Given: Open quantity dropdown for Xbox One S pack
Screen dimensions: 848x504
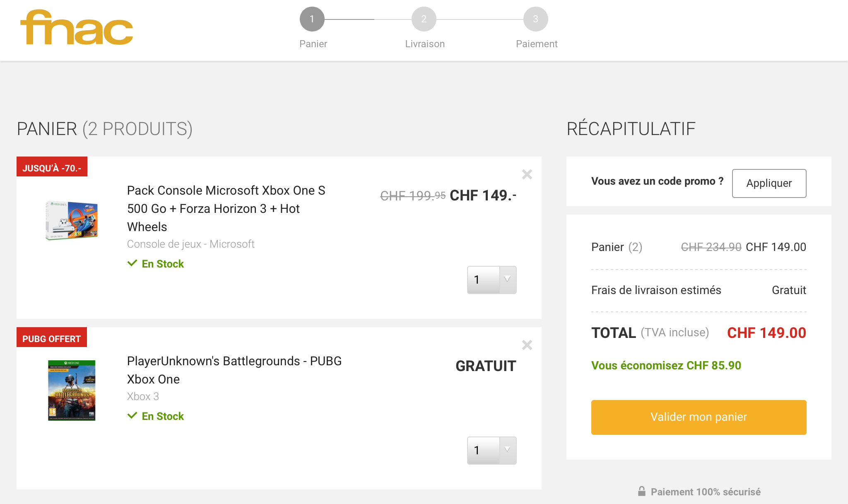Looking at the screenshot, I should [x=491, y=280].
